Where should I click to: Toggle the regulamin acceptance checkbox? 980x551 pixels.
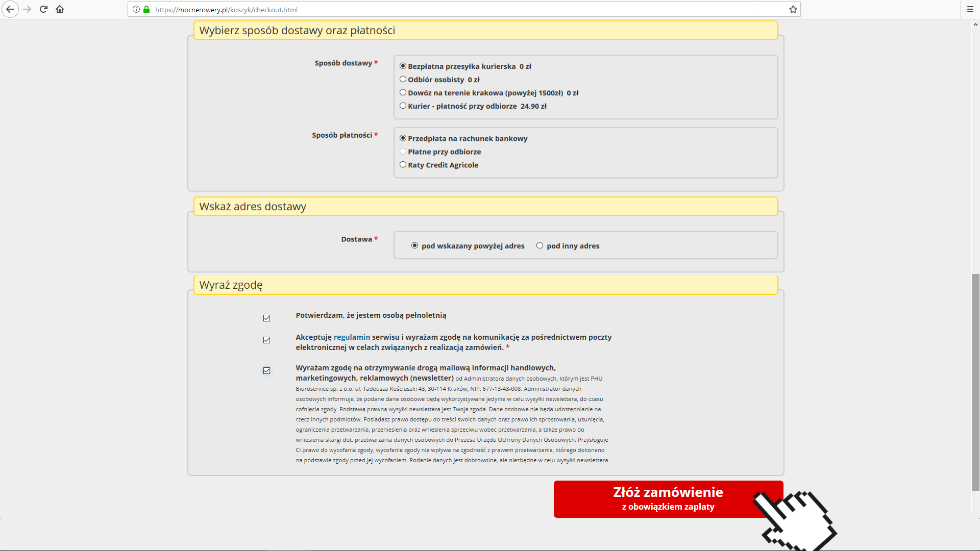coord(266,340)
